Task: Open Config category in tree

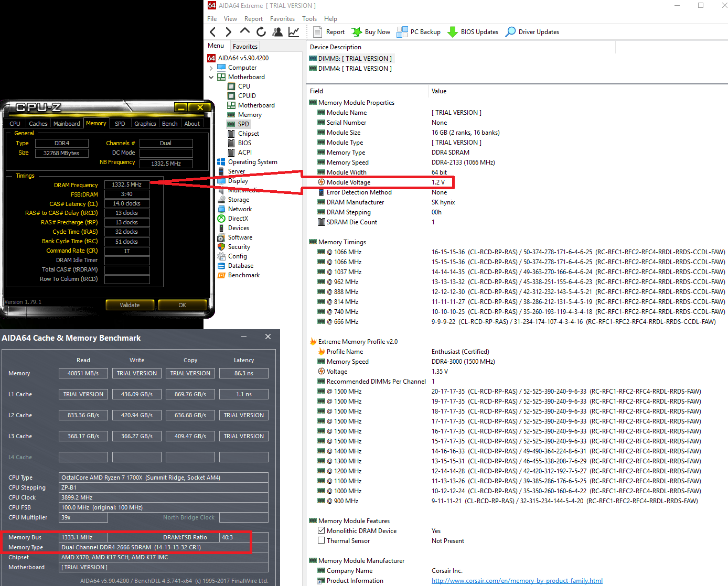Action: click(232, 256)
